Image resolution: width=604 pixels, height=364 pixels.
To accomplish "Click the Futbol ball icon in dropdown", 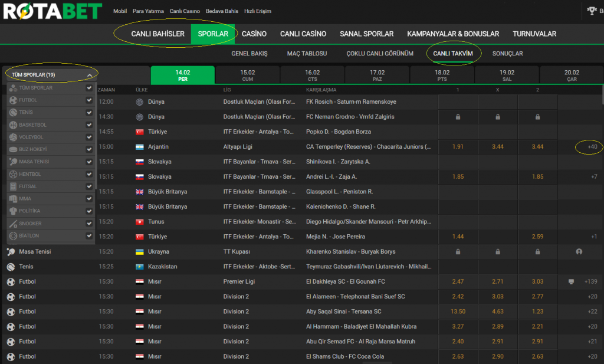I will click(13, 100).
